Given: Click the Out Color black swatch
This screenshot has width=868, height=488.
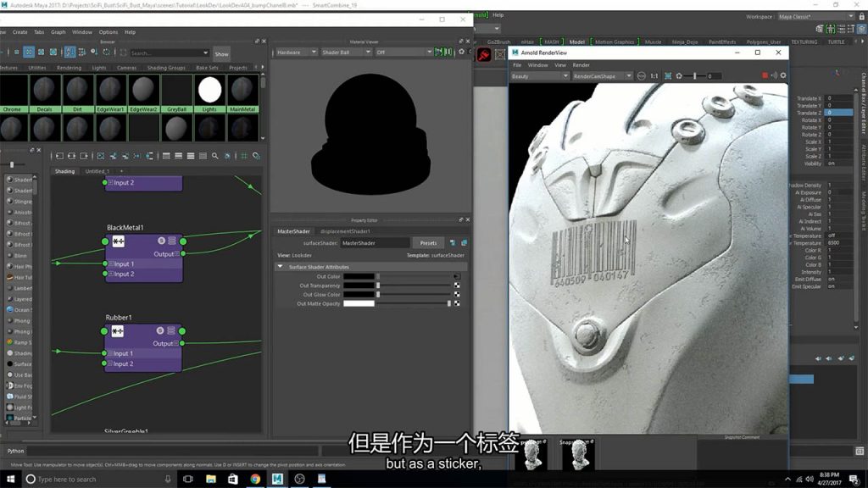Looking at the screenshot, I should [359, 276].
